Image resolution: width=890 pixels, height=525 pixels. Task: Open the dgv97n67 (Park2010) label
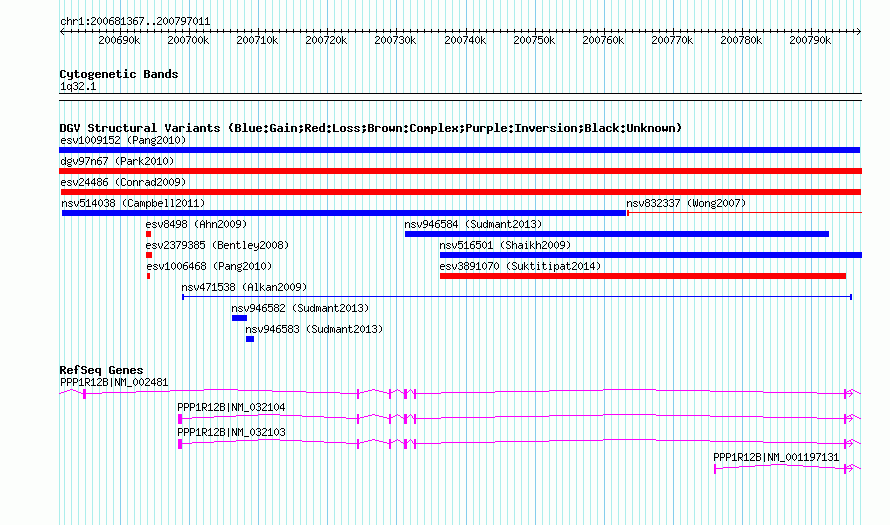pos(117,161)
